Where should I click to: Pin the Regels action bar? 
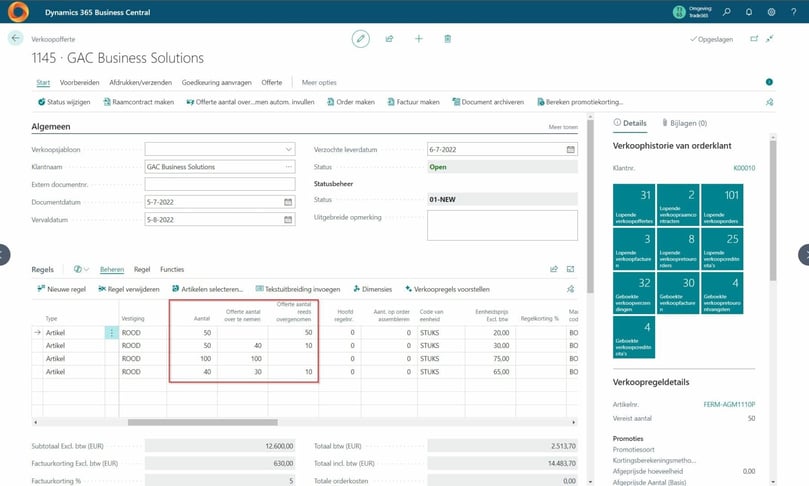click(x=570, y=289)
